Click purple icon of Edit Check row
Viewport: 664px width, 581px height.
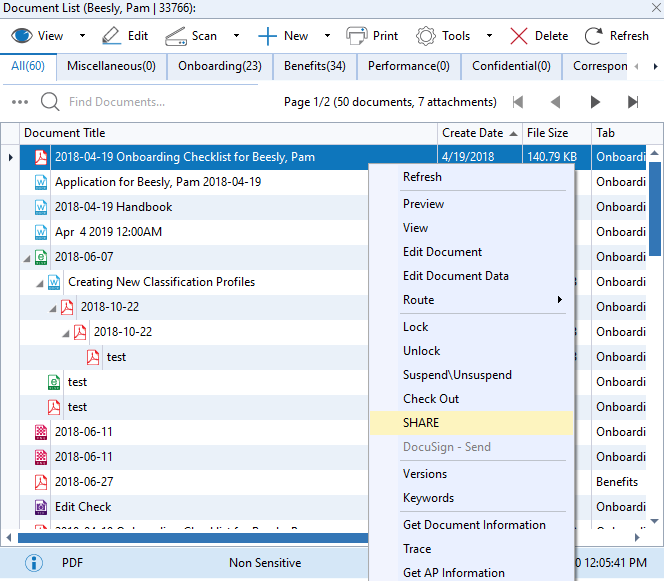41,507
